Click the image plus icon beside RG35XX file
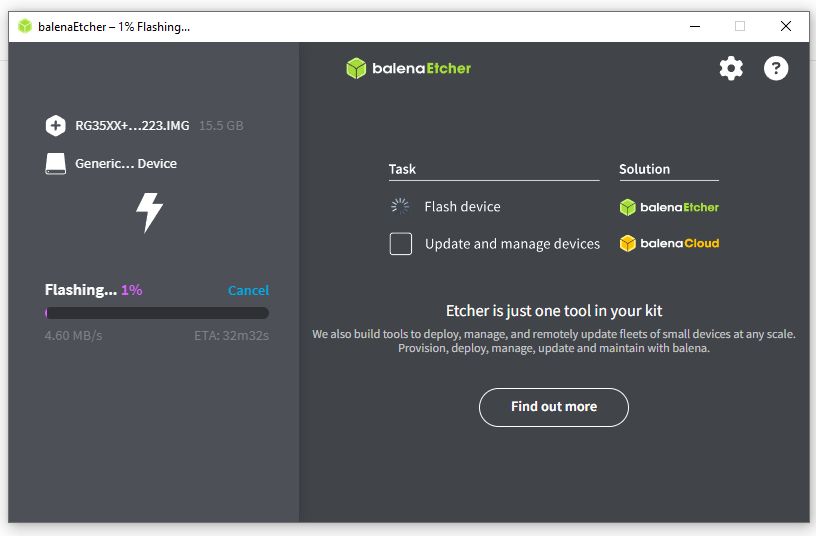 [56, 125]
